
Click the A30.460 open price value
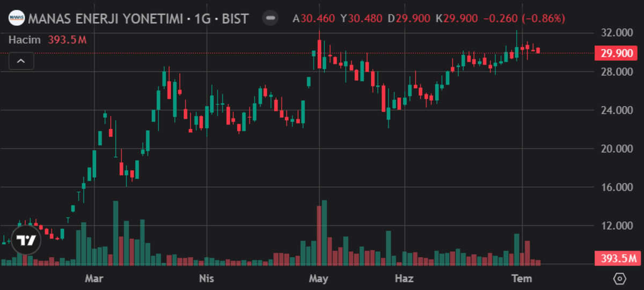pos(314,19)
